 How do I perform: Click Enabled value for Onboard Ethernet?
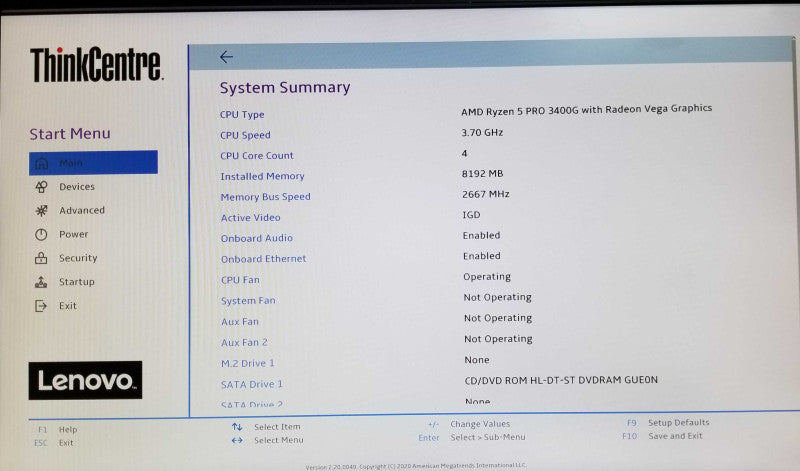pos(482,256)
